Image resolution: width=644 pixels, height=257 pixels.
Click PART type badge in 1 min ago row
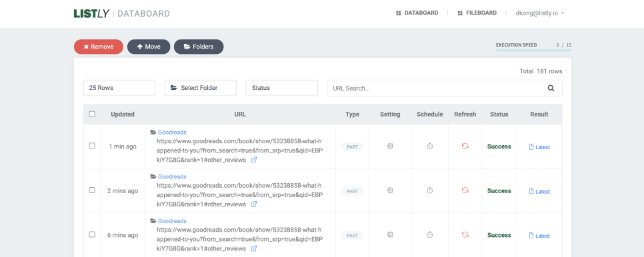pyautogui.click(x=352, y=146)
